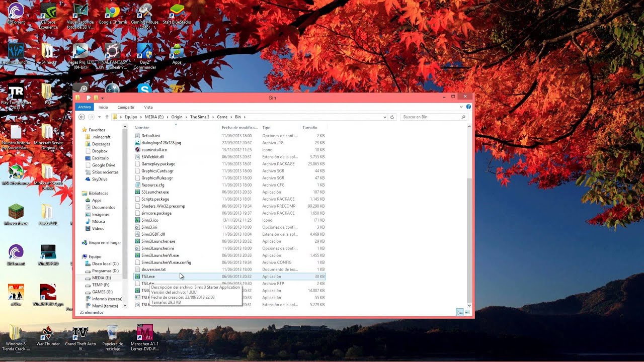Screen dimensions: 644x362
Task: Open GAMES (G:) drive in the sidebar
Action: pos(102,292)
